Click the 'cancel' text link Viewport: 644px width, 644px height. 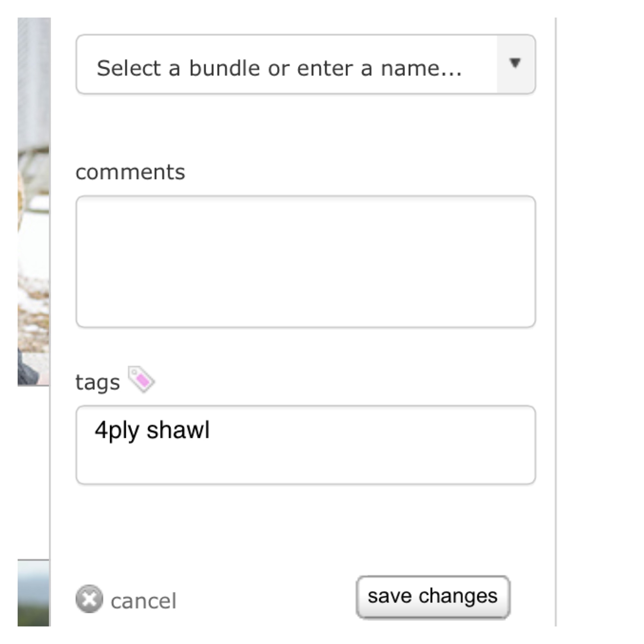tap(143, 601)
